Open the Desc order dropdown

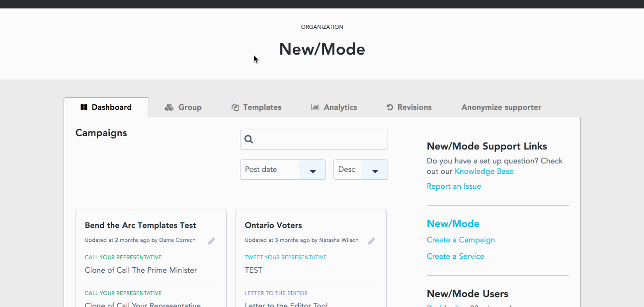pos(361,170)
